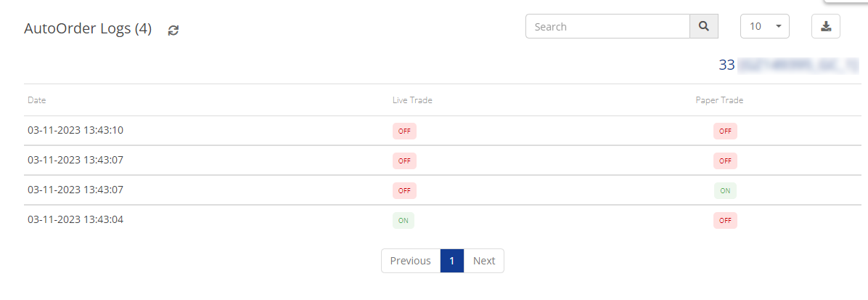Select page 1 in pagination
868x300 pixels.
tap(451, 261)
